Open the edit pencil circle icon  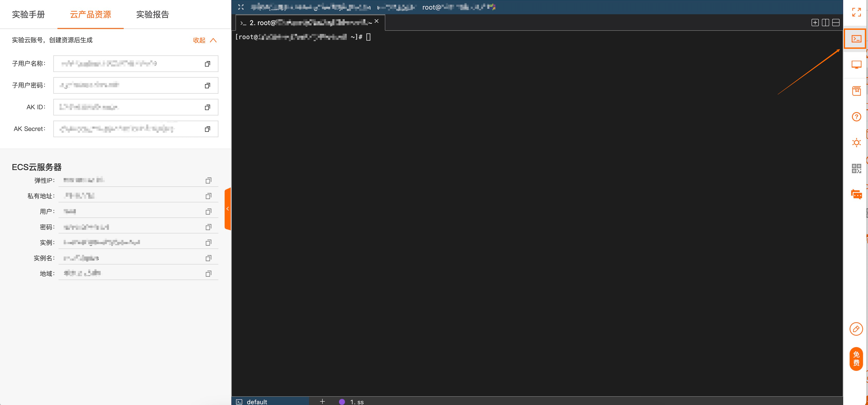coord(856,329)
